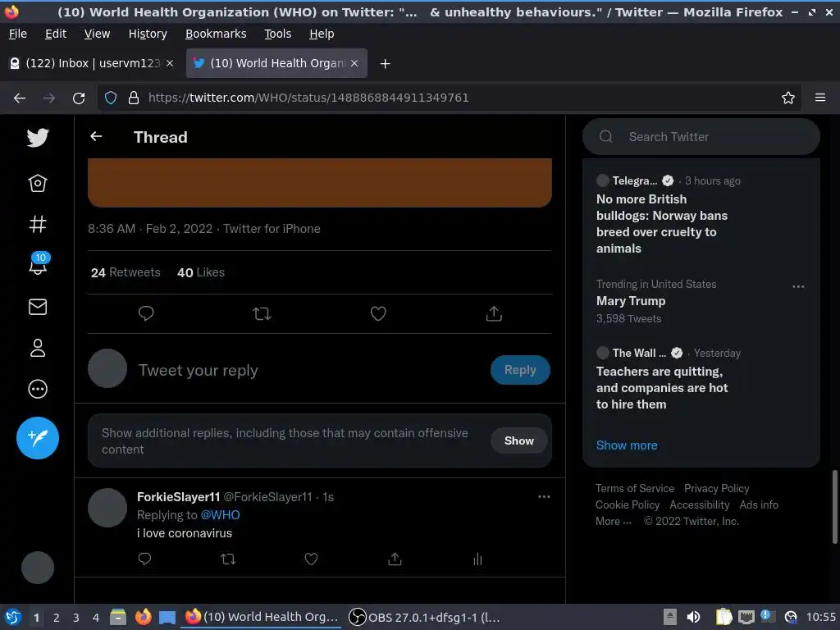Click the taskbar volume speaker icon
This screenshot has width=840, height=630.
tap(693, 617)
